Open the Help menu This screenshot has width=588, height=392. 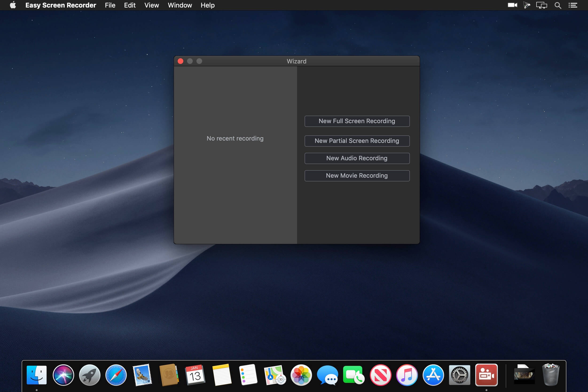(x=208, y=5)
